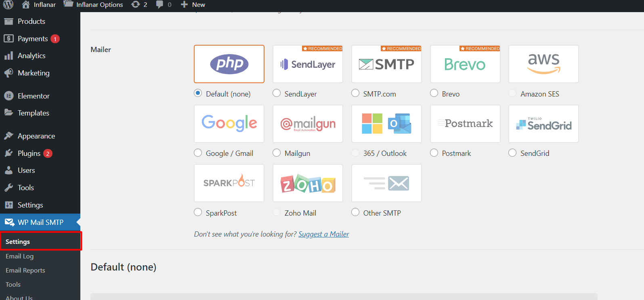Click the Marketing megaphone icon

point(8,73)
